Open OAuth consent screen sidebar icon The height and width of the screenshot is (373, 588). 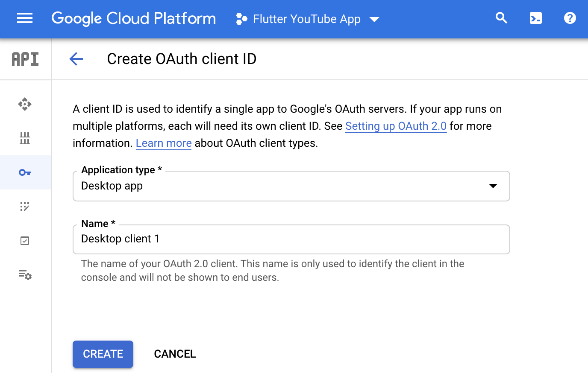pyautogui.click(x=25, y=207)
